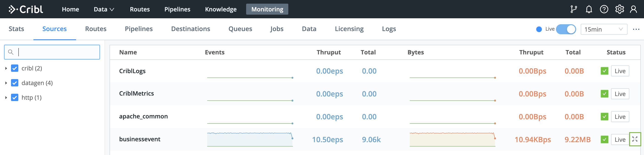Click the Live button for CriblLogs
Viewport: 644px width, 155px height.
click(x=620, y=71)
